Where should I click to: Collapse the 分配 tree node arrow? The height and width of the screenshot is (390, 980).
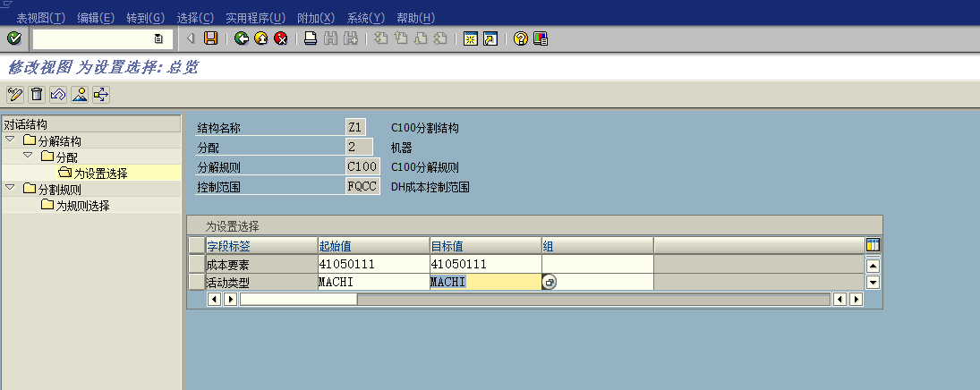pyautogui.click(x=28, y=155)
